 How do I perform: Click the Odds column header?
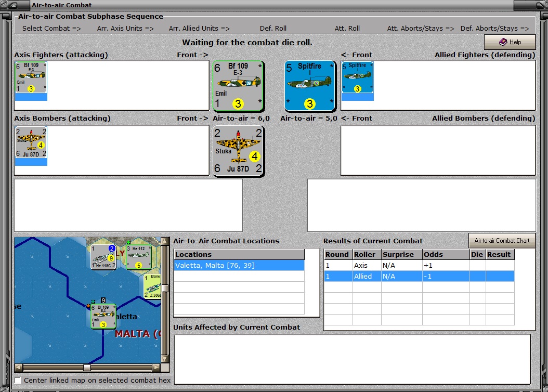click(x=446, y=254)
